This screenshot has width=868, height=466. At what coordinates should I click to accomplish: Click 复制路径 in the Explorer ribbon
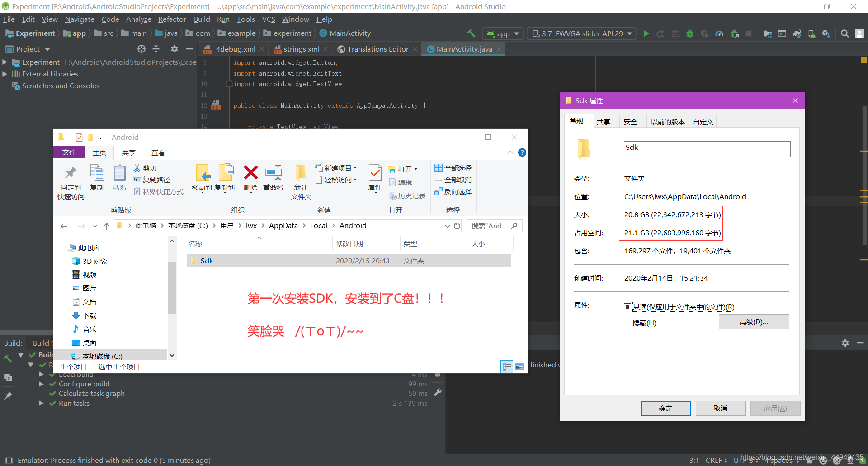[x=151, y=180]
